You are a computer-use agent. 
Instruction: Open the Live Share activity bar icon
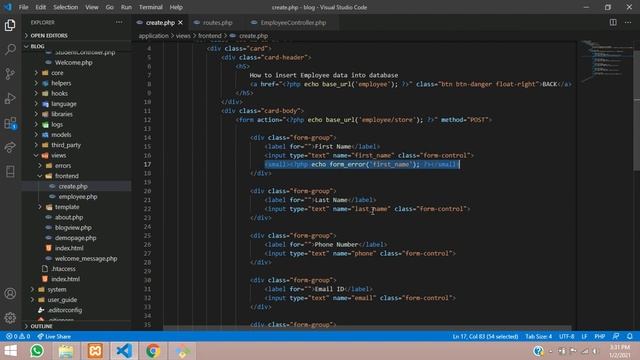point(10,147)
